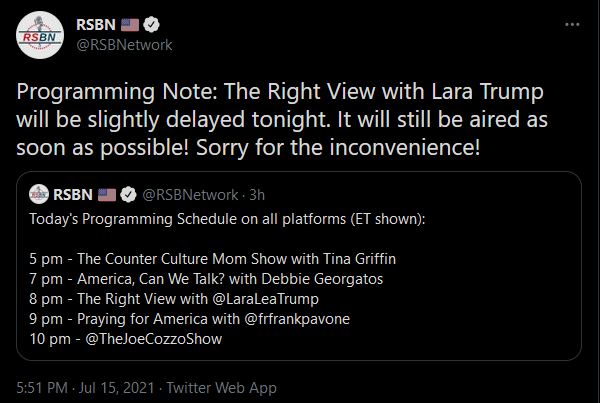
Task: Open the @RSBNetwork handle under RSBN
Action: click(124, 45)
